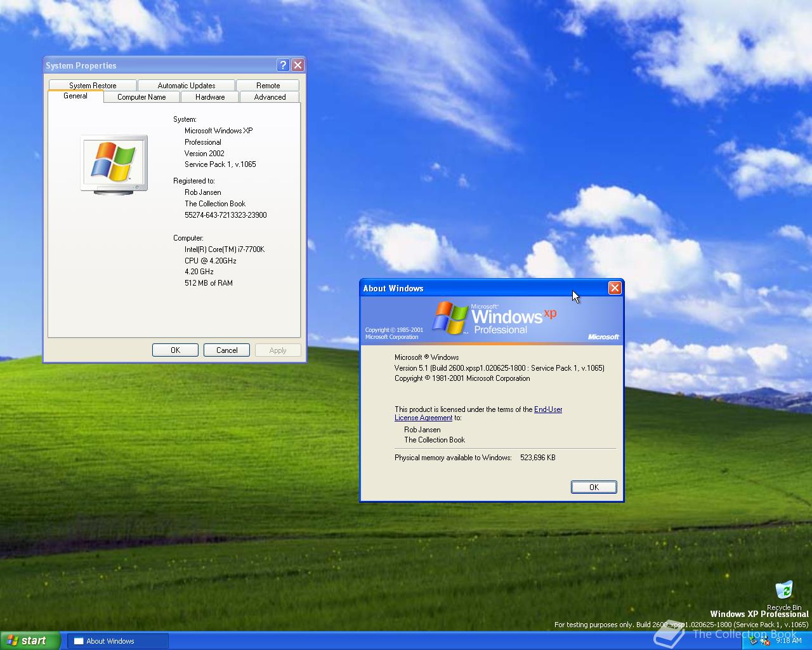Viewport: 812px width, 650px height.
Task: Click the taskbar clock showing 9:18 AM
Action: pos(789,641)
